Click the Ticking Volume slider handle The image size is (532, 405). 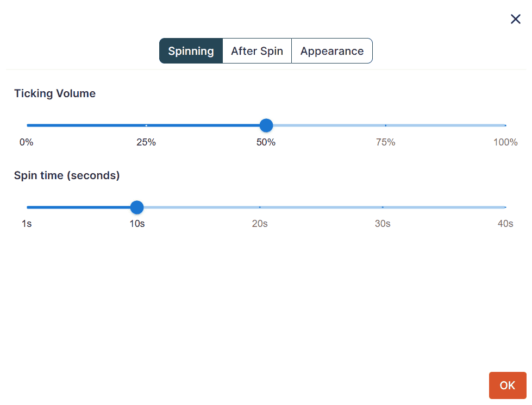266,125
